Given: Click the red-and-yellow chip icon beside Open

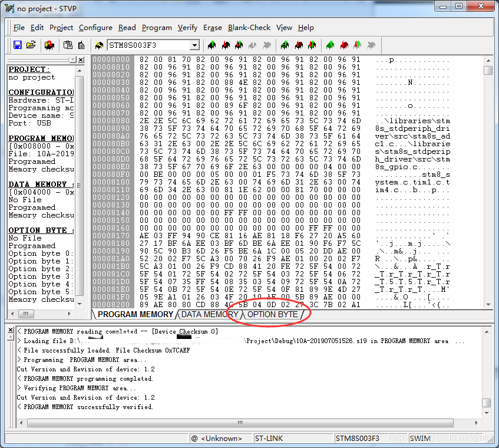Looking at the screenshot, I should (49, 45).
